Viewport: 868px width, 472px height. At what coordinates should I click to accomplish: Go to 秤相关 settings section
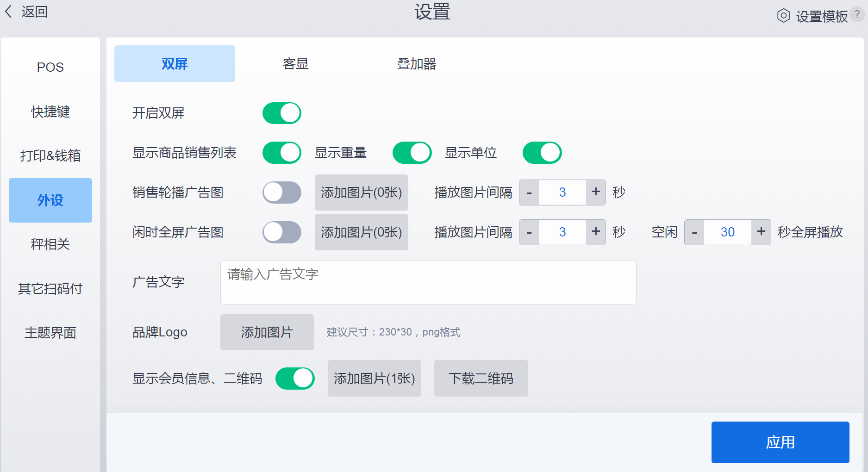[50, 244]
